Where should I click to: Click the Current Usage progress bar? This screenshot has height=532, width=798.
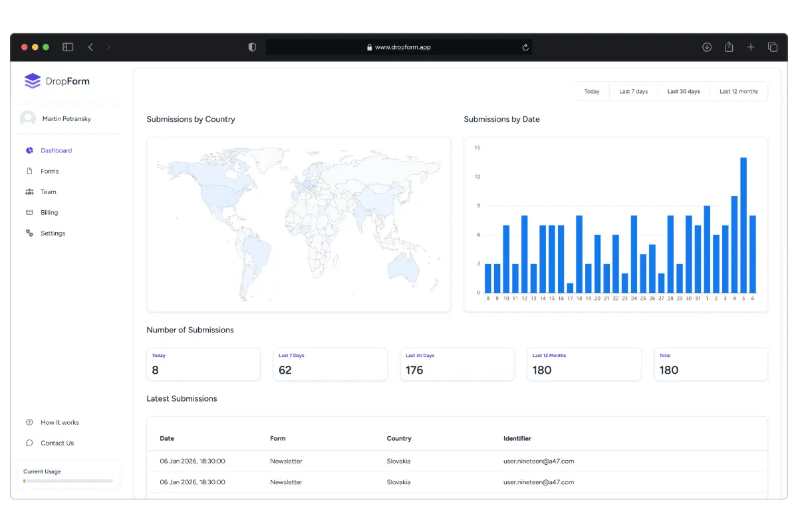tap(68, 481)
